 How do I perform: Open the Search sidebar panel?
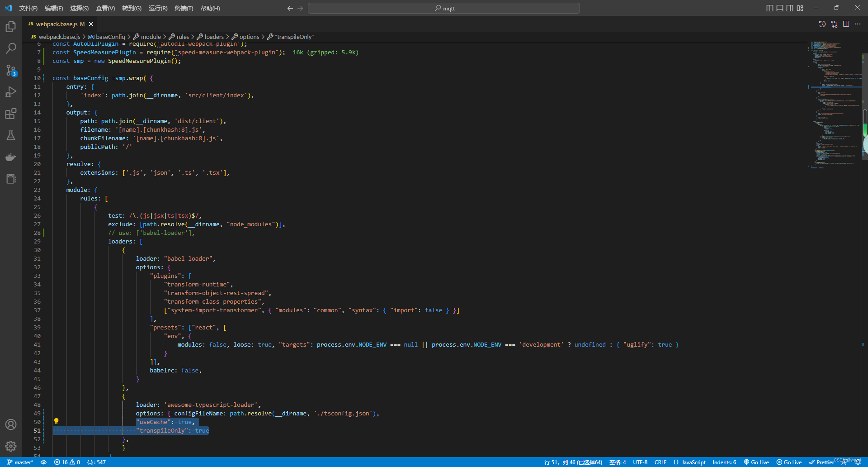pos(11,48)
